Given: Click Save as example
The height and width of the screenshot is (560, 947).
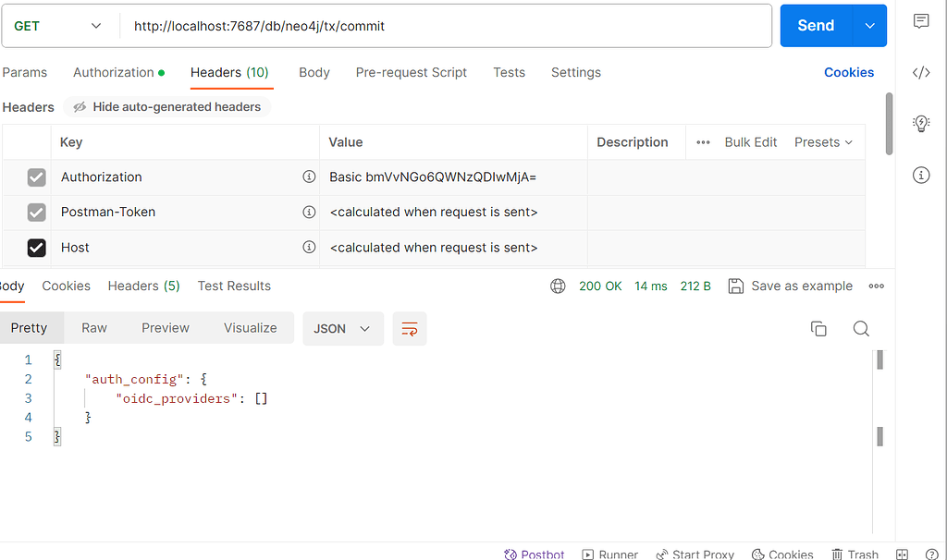Looking at the screenshot, I should point(791,286).
